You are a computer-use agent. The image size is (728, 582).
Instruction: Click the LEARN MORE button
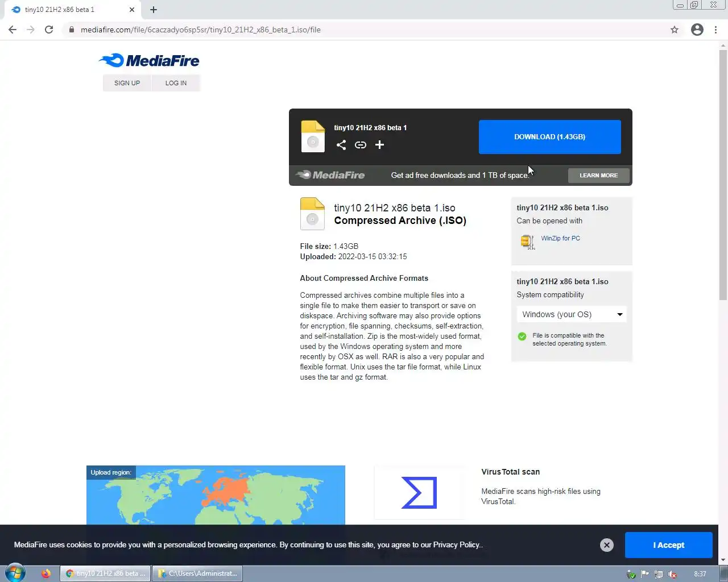598,176
